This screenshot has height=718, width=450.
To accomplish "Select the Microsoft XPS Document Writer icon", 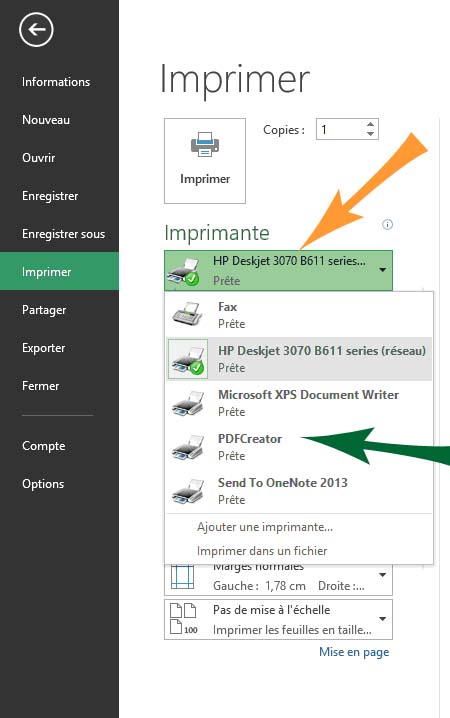I will coord(188,403).
